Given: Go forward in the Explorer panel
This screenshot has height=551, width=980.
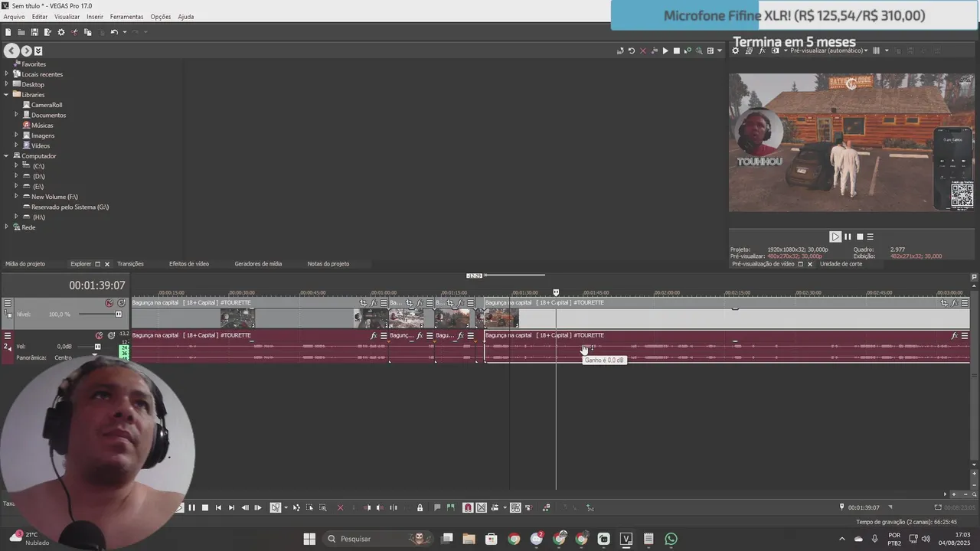Looking at the screenshot, I should (x=26, y=51).
